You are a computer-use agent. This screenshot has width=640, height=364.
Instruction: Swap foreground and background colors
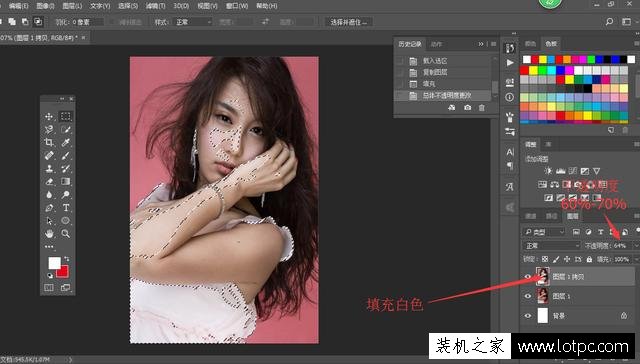coord(67,259)
